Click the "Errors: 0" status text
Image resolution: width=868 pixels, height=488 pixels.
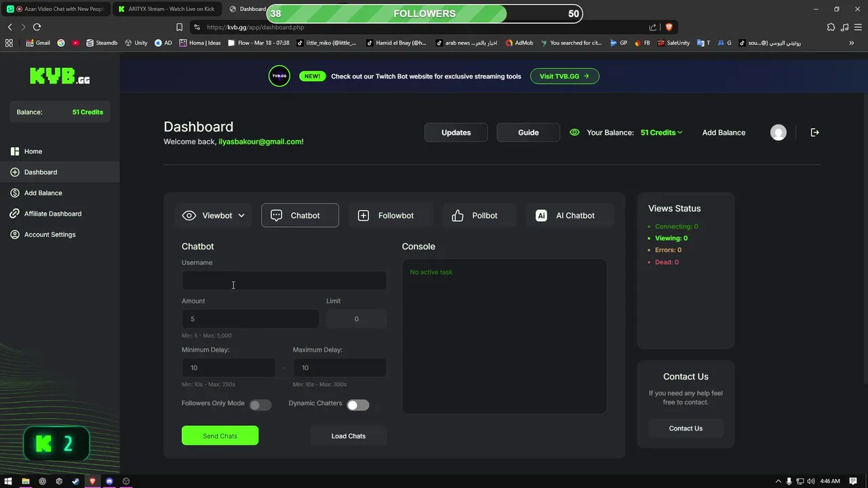point(668,250)
